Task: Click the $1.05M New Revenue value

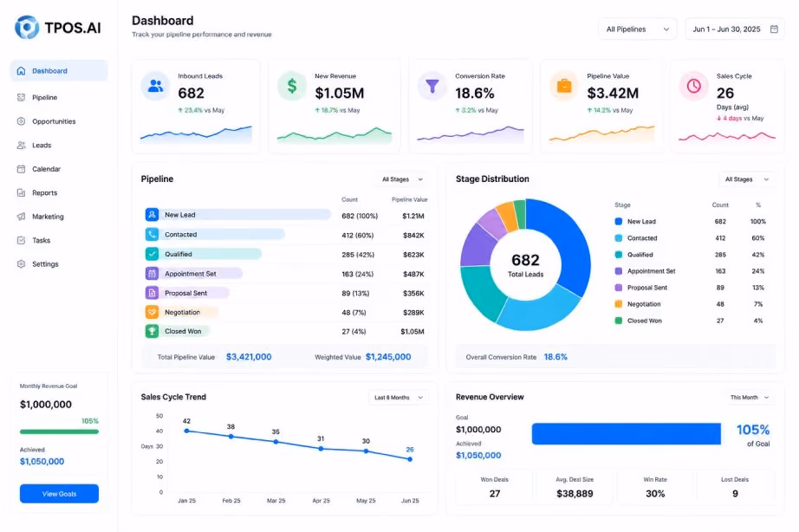Action: click(340, 94)
